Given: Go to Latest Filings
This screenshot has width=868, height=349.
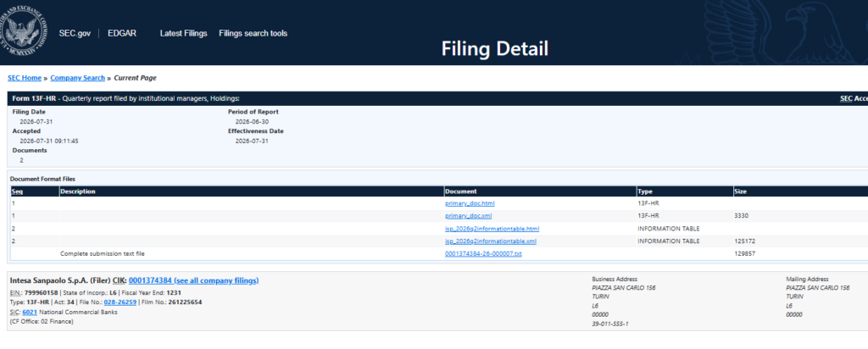Looking at the screenshot, I should (183, 33).
